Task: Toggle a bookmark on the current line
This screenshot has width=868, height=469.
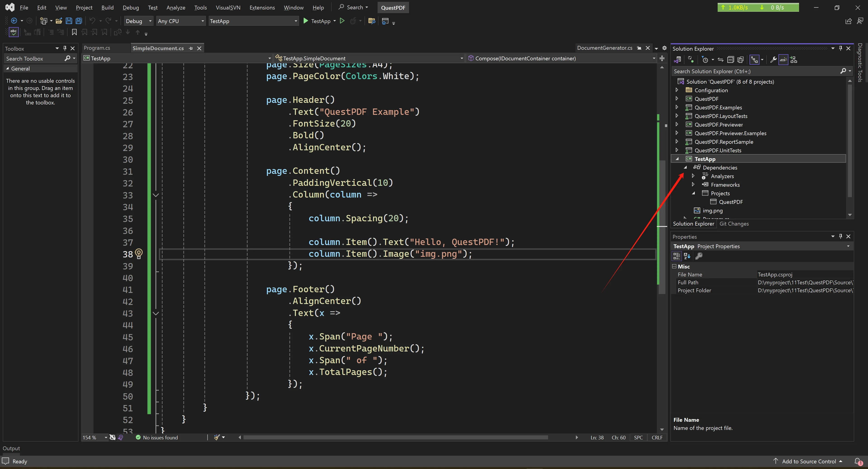Action: point(74,32)
